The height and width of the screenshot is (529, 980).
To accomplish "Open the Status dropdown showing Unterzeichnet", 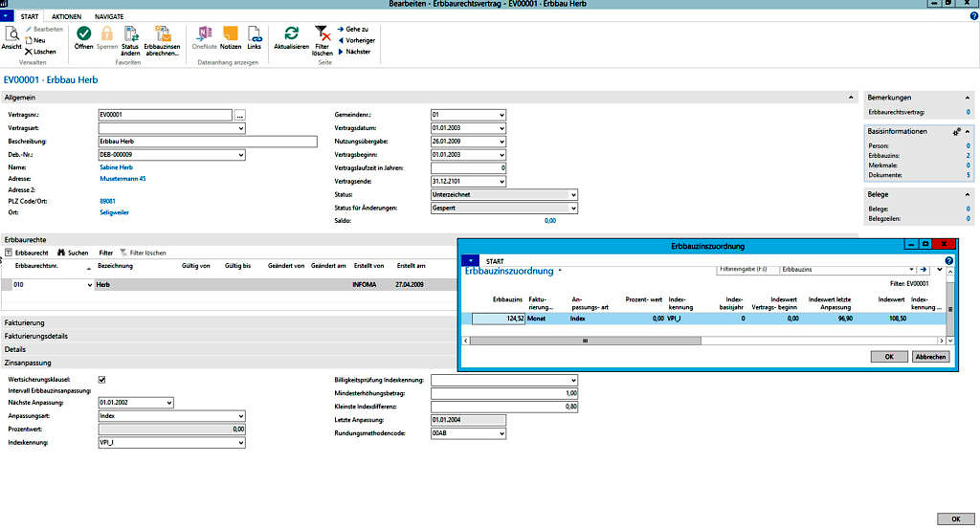I will coord(572,195).
